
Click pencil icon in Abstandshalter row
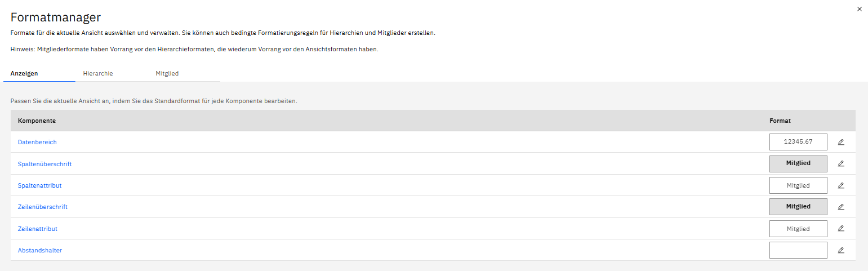(x=841, y=250)
